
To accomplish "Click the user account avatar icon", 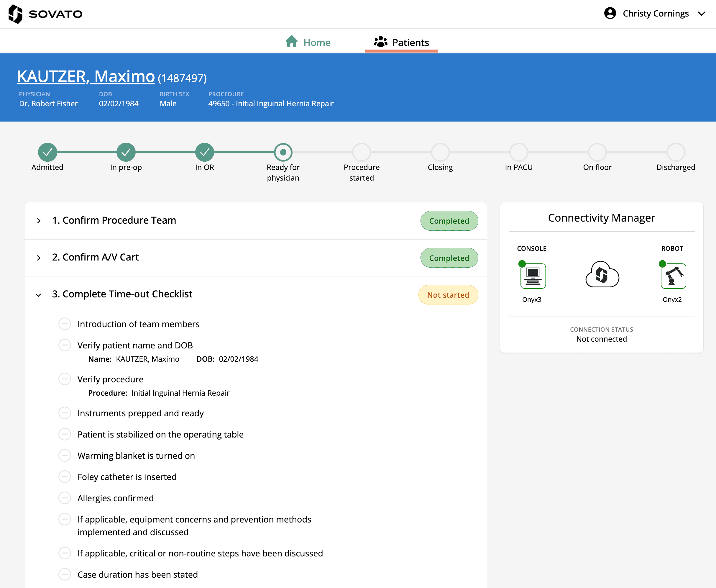I will 610,13.
